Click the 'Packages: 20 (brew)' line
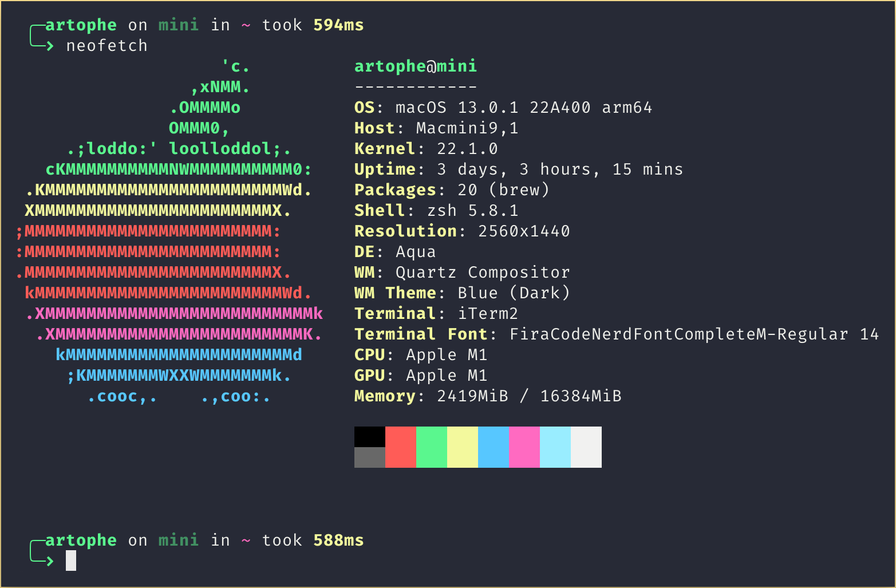The width and height of the screenshot is (896, 588). [452, 190]
